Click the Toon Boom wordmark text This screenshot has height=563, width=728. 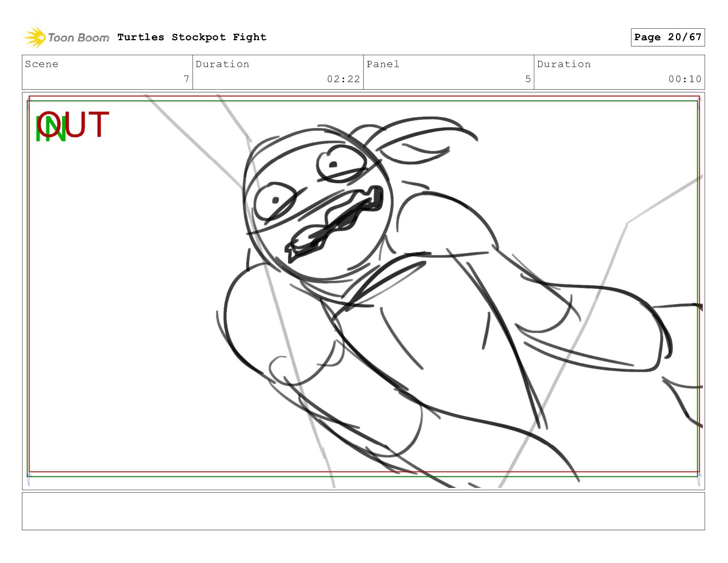tap(79, 38)
